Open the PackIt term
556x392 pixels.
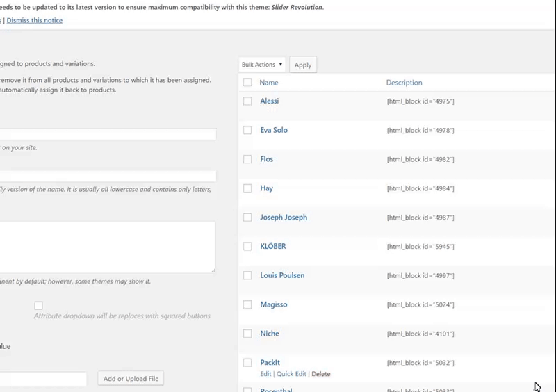point(270,363)
